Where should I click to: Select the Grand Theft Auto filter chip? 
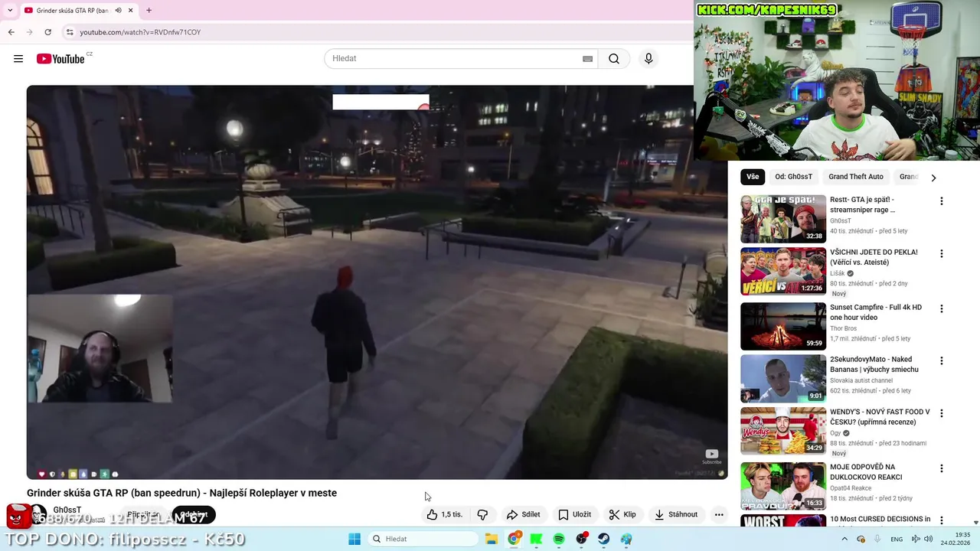coord(856,177)
